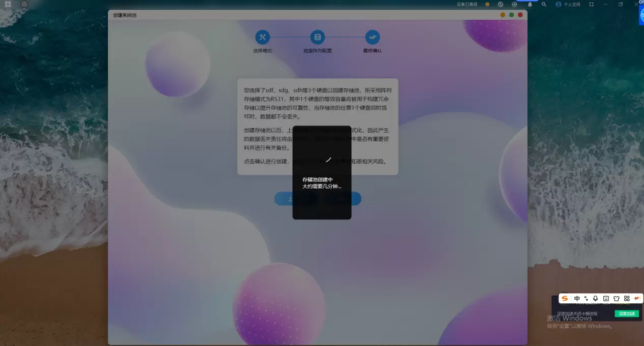Toggle fullscreen with the expand icon
Viewport: 644px width, 346px height.
tap(591, 4)
